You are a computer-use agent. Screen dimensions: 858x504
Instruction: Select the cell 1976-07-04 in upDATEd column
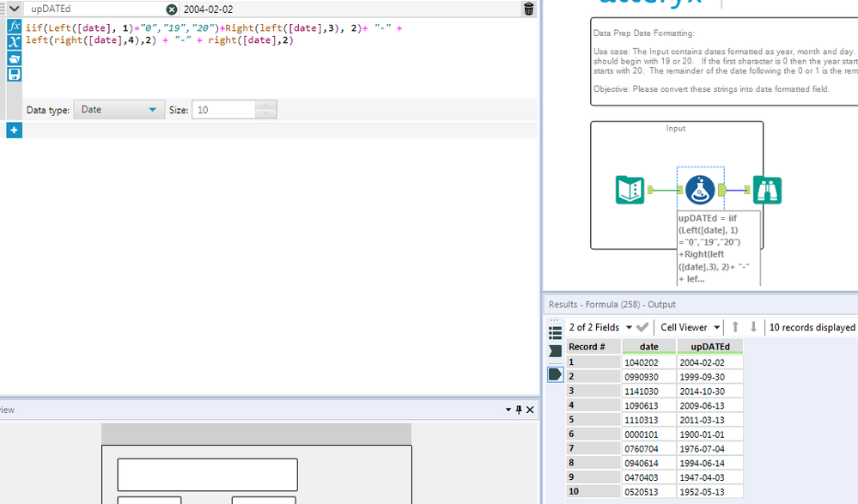[x=709, y=448]
